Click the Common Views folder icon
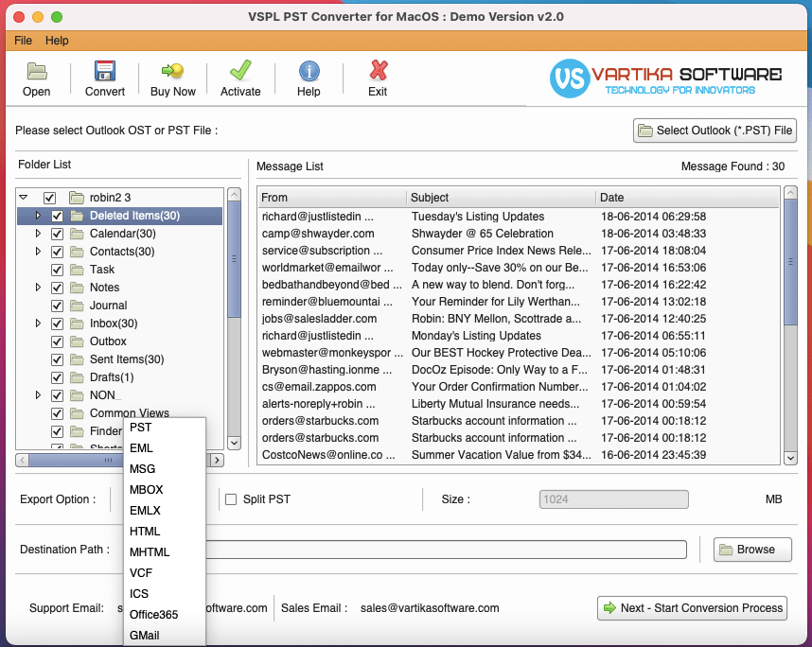The image size is (812, 647). tap(77, 413)
